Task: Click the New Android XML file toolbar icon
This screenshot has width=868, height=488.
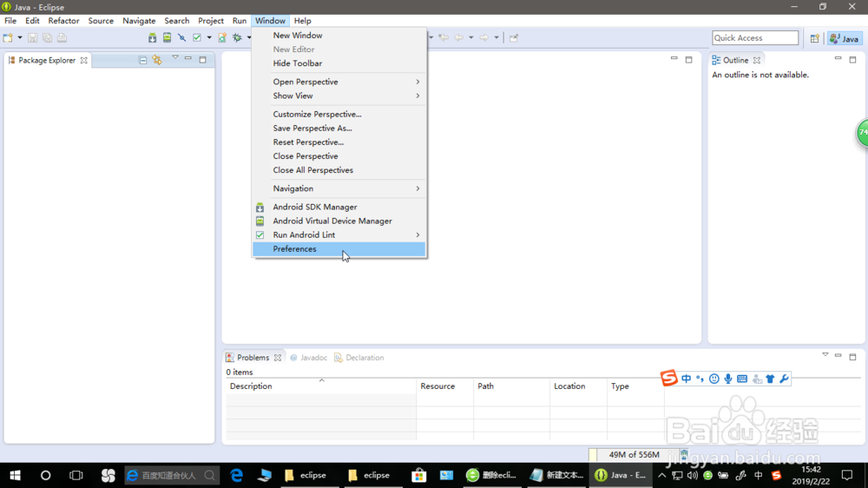Action: 222,37
